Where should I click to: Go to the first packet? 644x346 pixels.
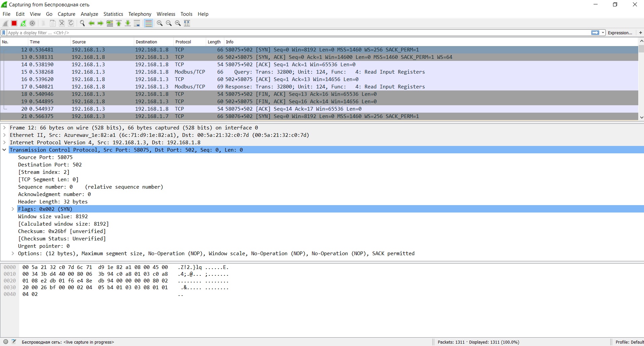119,23
